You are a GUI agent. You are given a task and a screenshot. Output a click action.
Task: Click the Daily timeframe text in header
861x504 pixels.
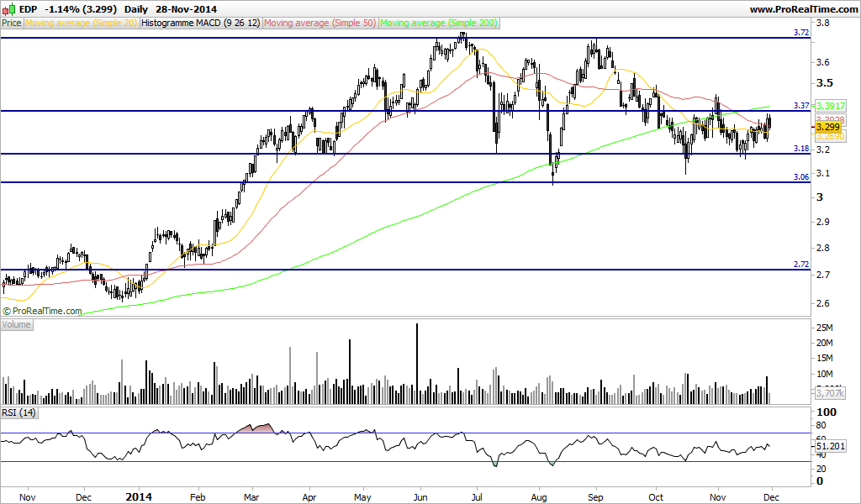click(x=136, y=9)
